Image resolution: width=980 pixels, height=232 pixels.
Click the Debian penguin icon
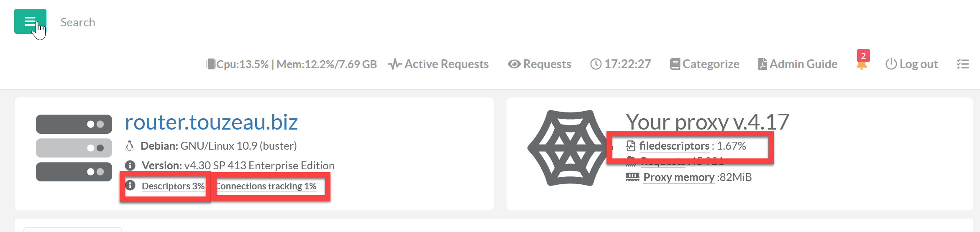click(130, 146)
